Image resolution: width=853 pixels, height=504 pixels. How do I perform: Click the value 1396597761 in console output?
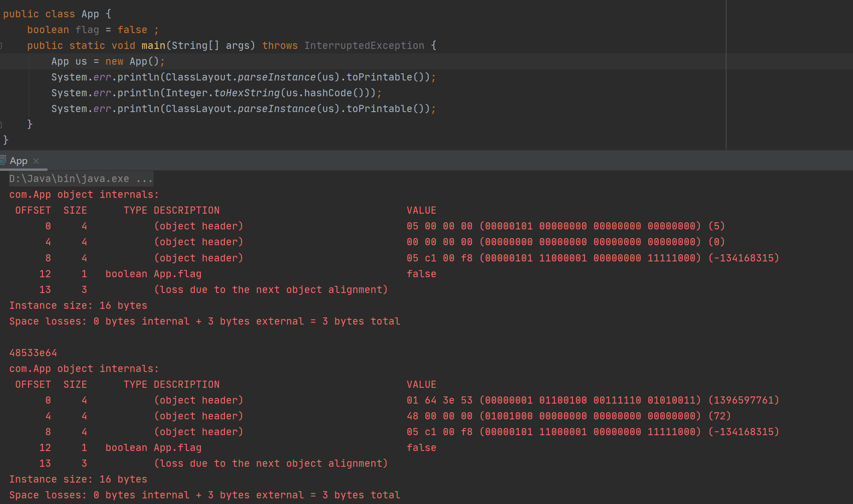click(x=743, y=400)
